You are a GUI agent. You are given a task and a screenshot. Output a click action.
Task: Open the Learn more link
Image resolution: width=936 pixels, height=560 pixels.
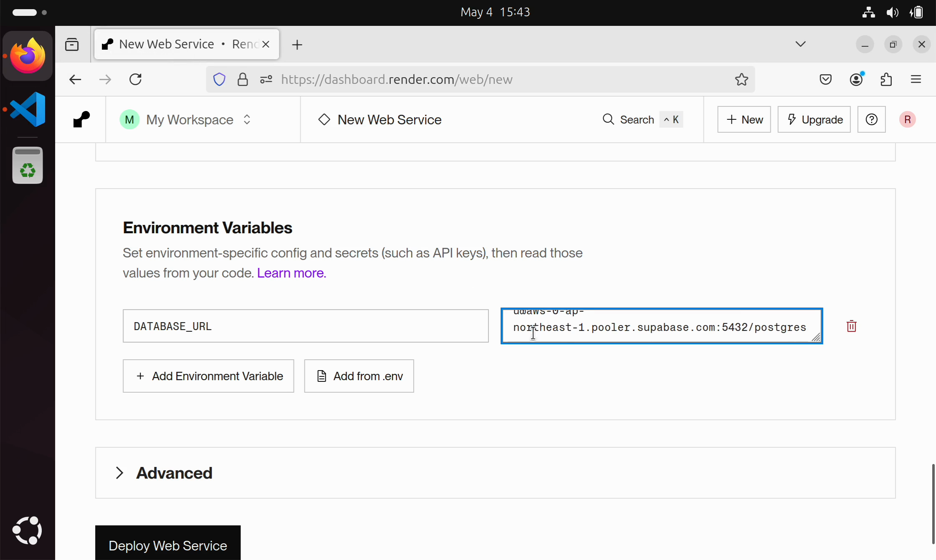click(291, 273)
